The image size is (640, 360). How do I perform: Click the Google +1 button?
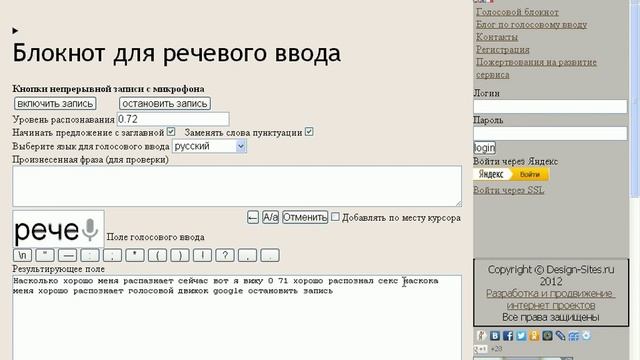(481, 349)
